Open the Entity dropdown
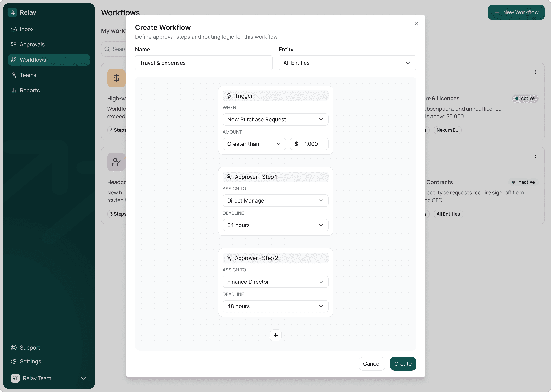This screenshot has width=551, height=392. pyautogui.click(x=347, y=63)
